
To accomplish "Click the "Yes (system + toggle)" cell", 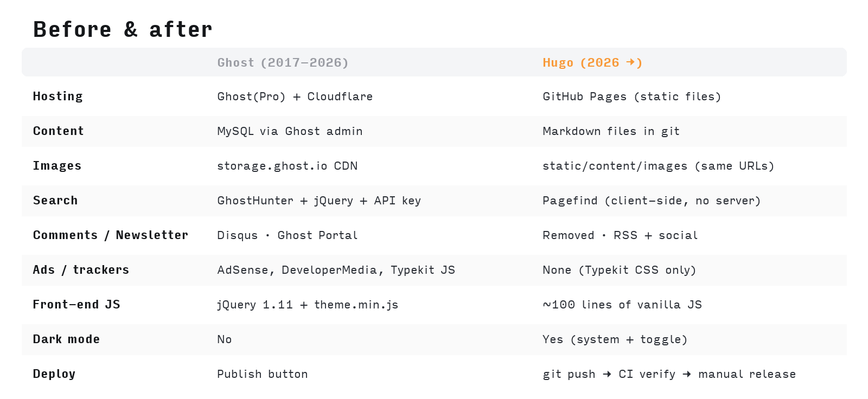I will click(615, 339).
